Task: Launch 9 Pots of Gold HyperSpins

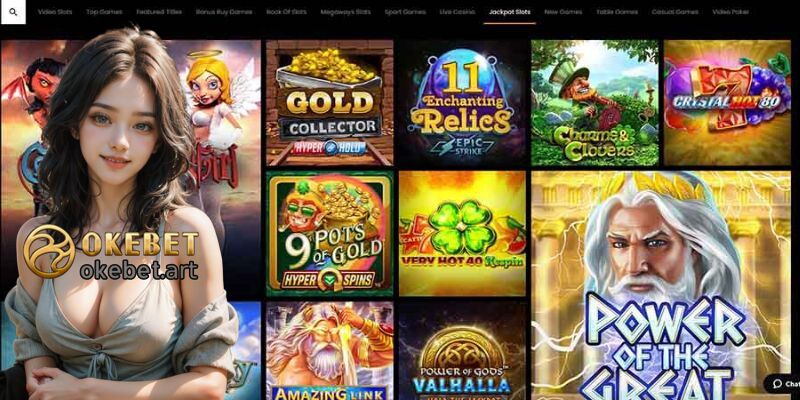Action: pyautogui.click(x=330, y=234)
